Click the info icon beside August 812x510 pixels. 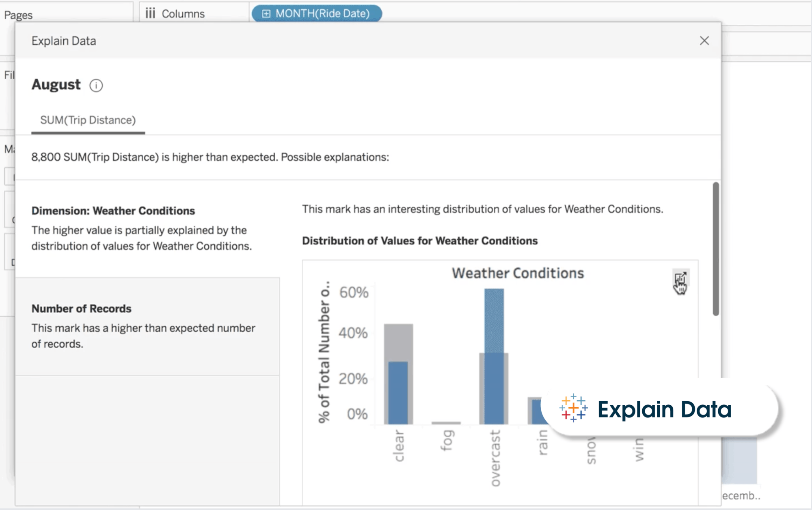coord(96,85)
